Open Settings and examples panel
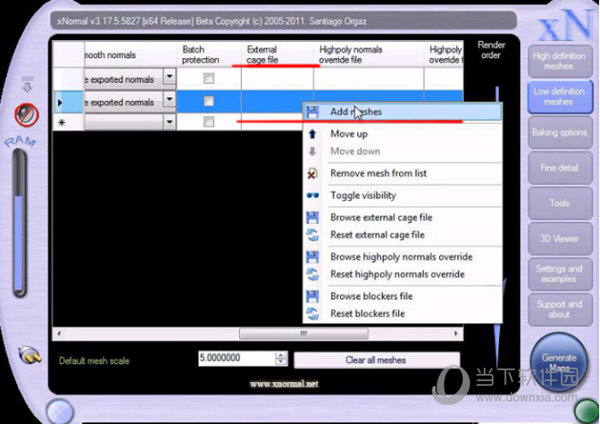The width and height of the screenshot is (600, 424). pos(560,274)
